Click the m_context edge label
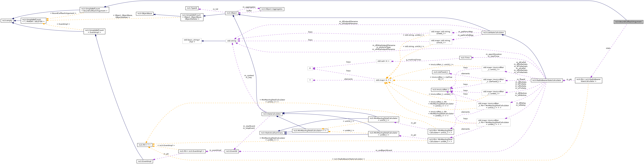 [x=249, y=75]
